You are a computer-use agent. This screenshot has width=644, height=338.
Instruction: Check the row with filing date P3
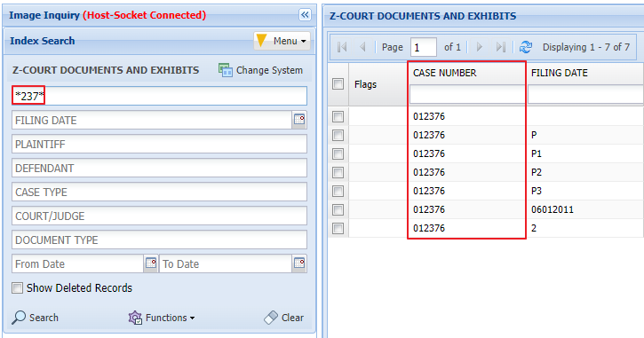click(x=338, y=191)
